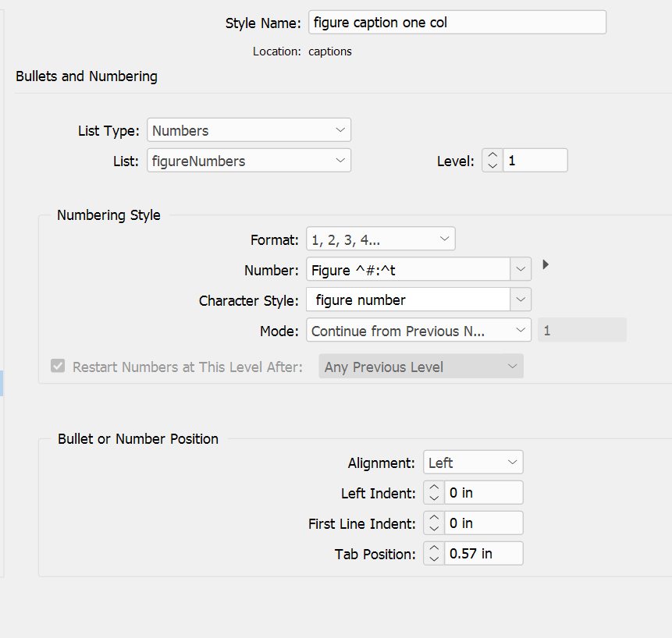
Task: Open the insert special character flyout triangle
Action: [x=545, y=264]
